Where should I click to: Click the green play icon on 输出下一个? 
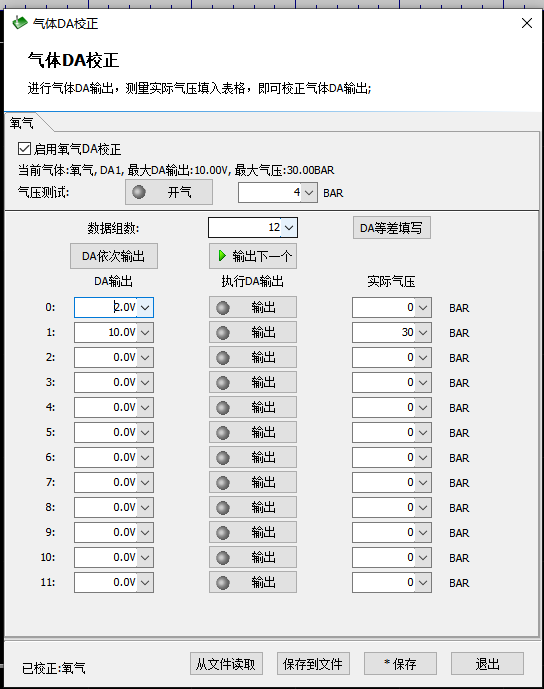pos(222,256)
